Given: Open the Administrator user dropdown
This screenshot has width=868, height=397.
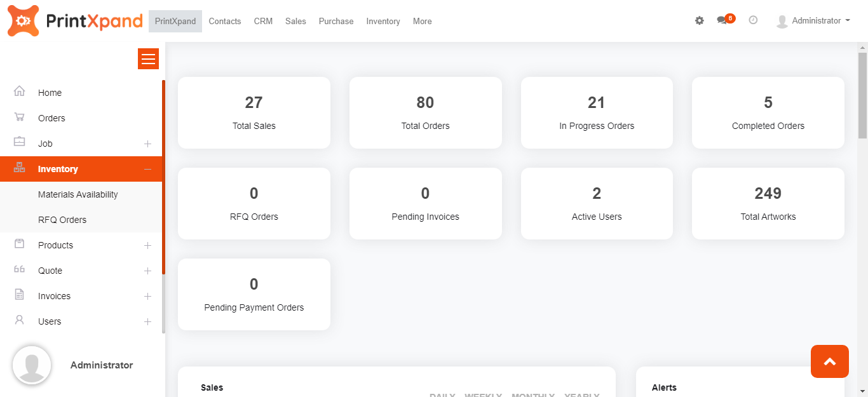Looking at the screenshot, I should [x=815, y=21].
